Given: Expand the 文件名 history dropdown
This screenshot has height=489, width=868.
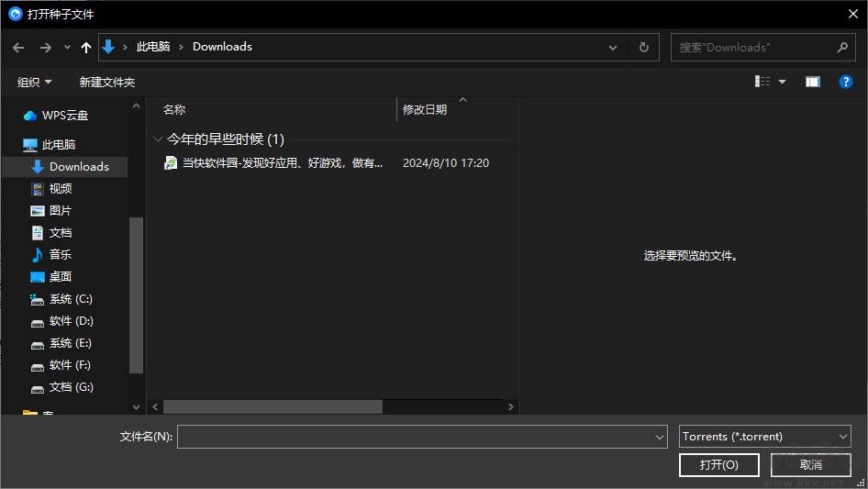Looking at the screenshot, I should (660, 437).
